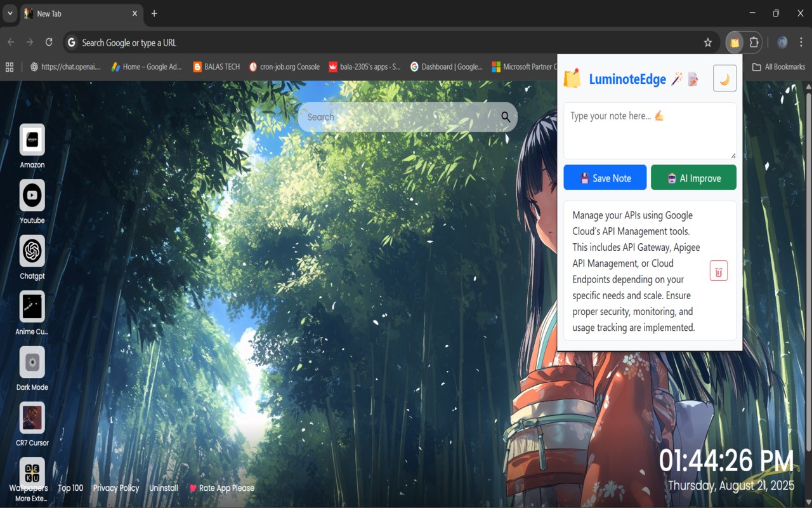Screen dimensions: 812x508
Task: Open the Chatgpt shortcut icon
Action: pyautogui.click(x=32, y=251)
